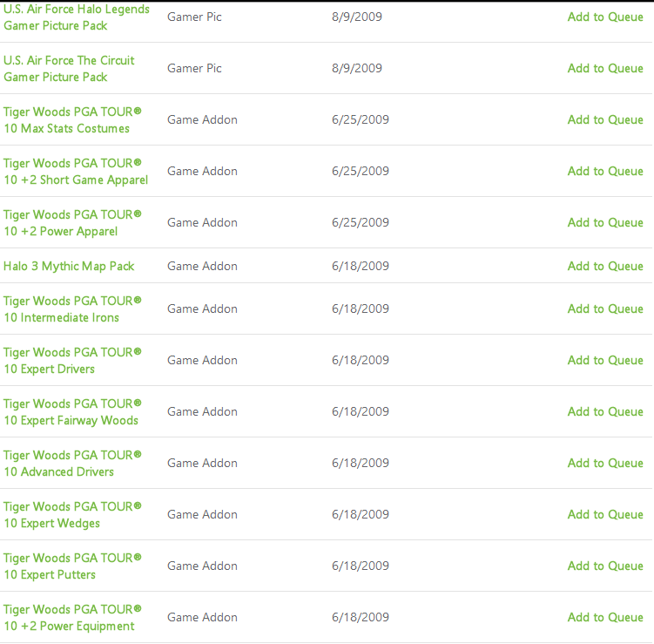654x644 pixels.
Task: Open U.S. Air Force Halo Legends Gamer Picture Pack
Action: point(77,17)
